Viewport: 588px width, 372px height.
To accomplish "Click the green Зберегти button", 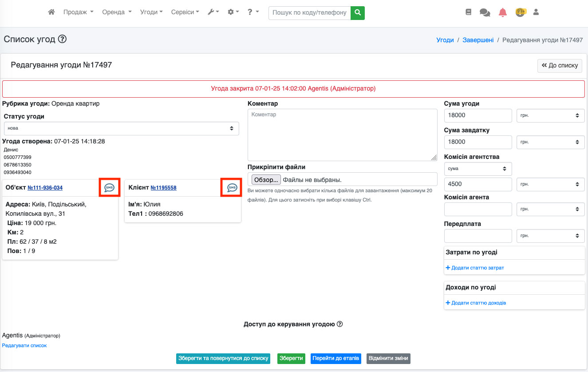I will point(291,358).
